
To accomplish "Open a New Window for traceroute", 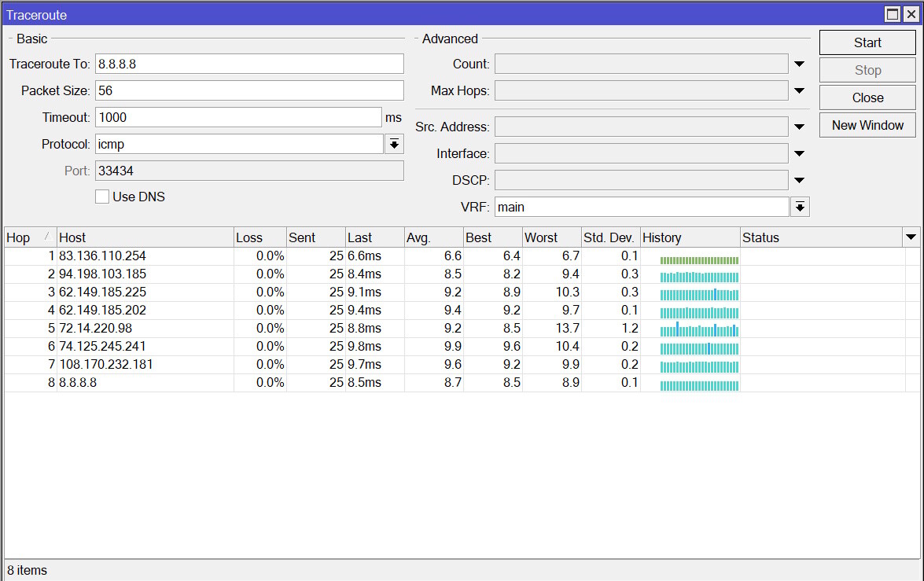I will pos(867,124).
